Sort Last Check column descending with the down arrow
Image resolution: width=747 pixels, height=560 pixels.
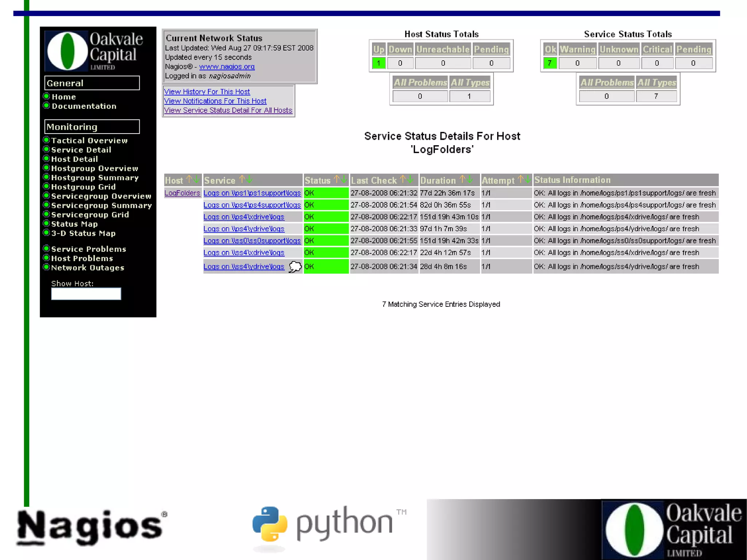point(410,179)
